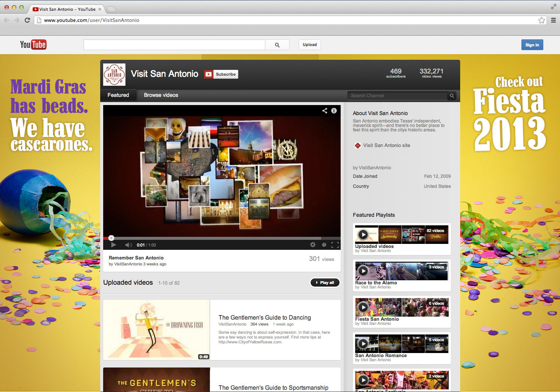
Task: Click the Fiesta San Antonio playlist title
Action: [x=377, y=319]
